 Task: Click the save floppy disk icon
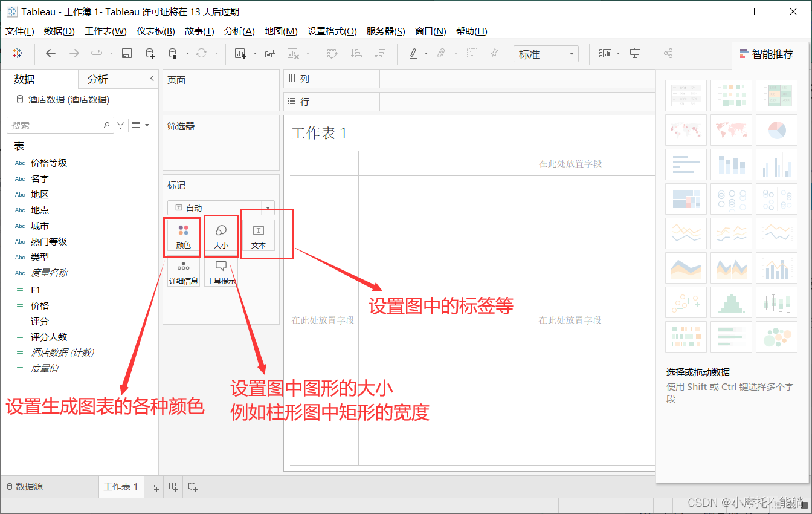click(x=127, y=53)
